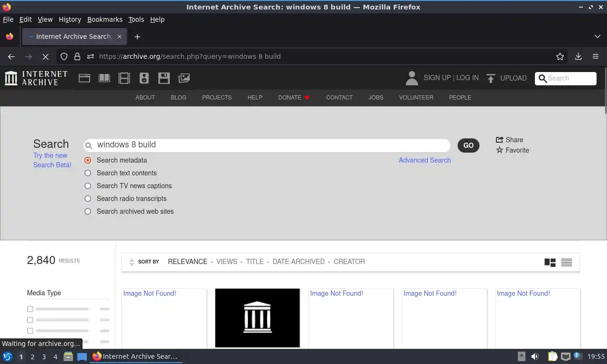
Task: Check the third Media Type checkbox
Action: (30, 331)
